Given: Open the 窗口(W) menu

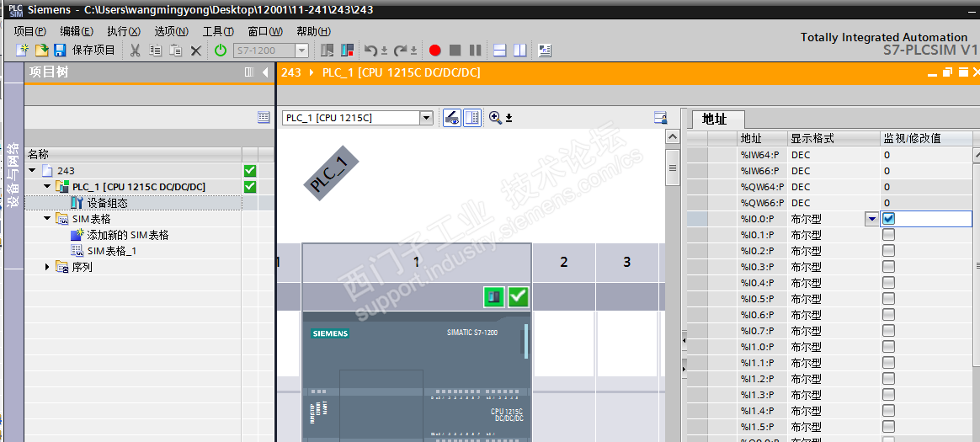Looking at the screenshot, I should (x=265, y=31).
